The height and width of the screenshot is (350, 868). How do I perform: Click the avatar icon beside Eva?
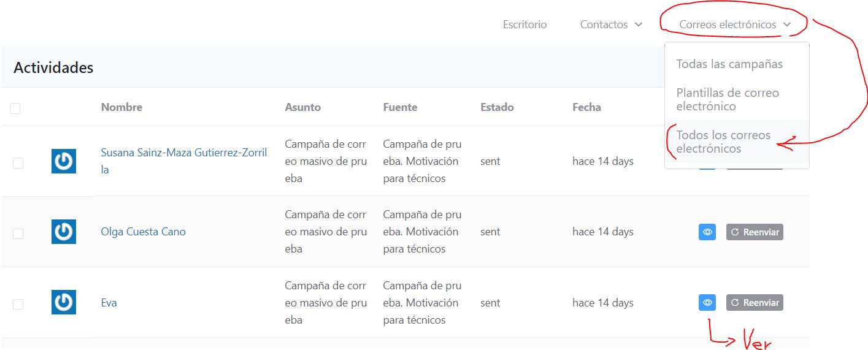click(x=64, y=302)
